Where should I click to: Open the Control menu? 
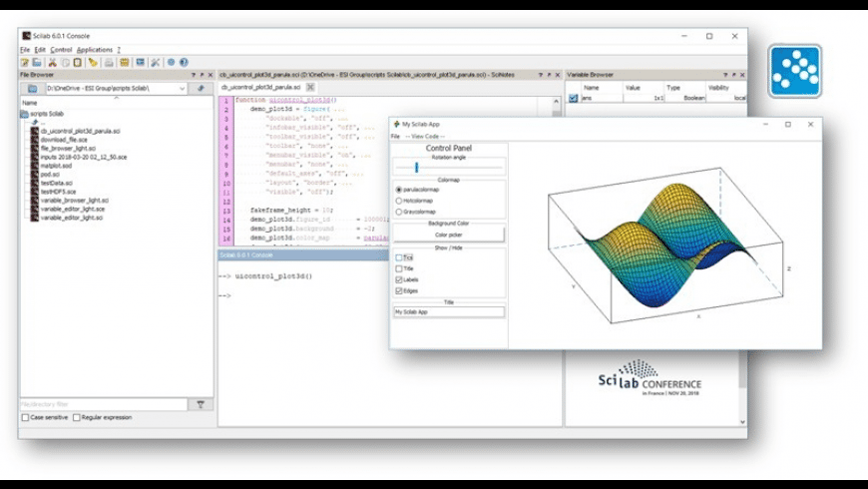[61, 50]
